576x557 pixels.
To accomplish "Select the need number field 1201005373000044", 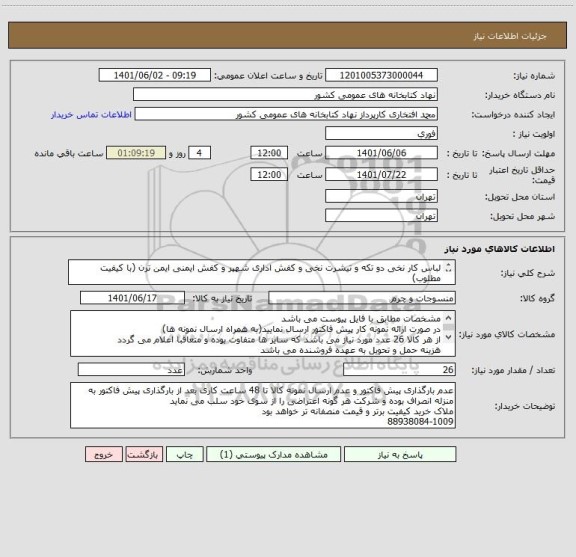I will click(x=381, y=75).
